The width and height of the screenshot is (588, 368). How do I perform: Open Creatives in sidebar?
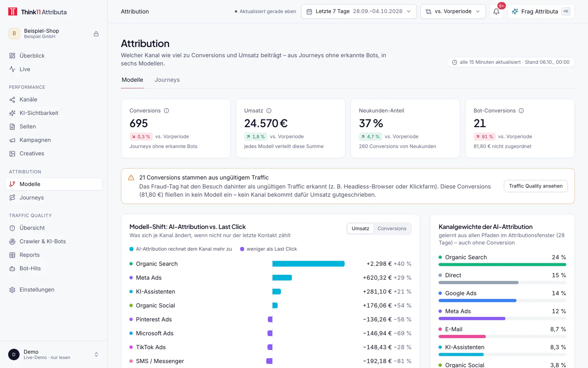pos(53,153)
